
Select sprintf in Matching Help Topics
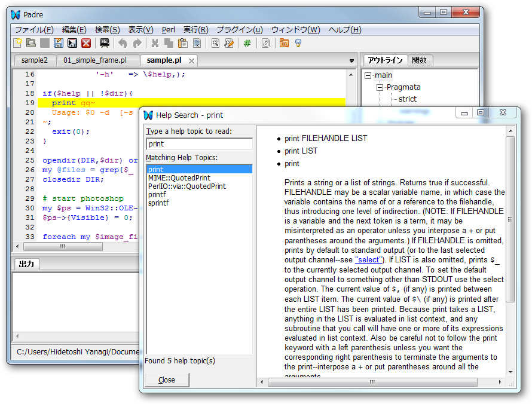point(158,203)
